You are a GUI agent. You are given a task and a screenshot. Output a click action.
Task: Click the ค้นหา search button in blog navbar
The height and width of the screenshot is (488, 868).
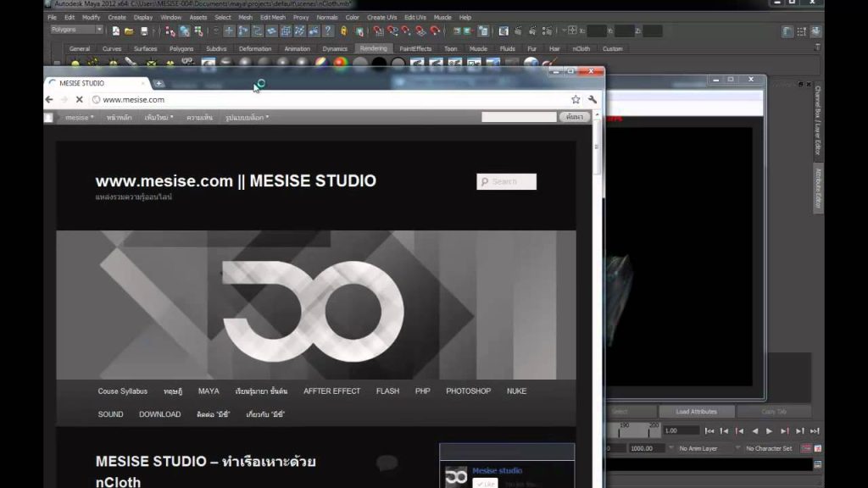click(575, 117)
